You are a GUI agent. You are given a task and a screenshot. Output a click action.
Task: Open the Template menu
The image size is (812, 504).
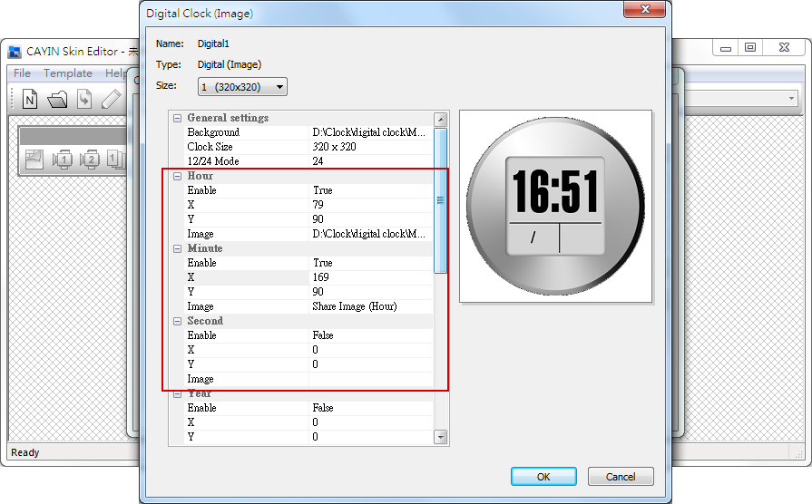coord(68,73)
